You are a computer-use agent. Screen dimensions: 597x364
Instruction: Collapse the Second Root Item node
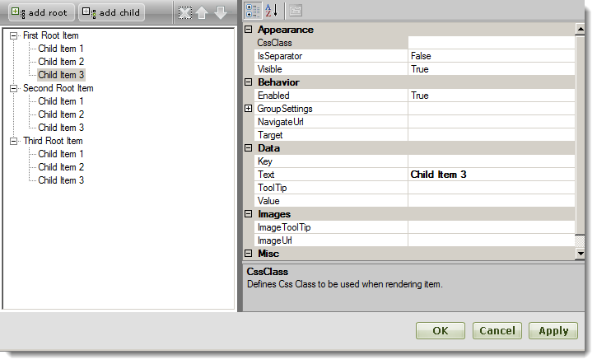click(14, 89)
